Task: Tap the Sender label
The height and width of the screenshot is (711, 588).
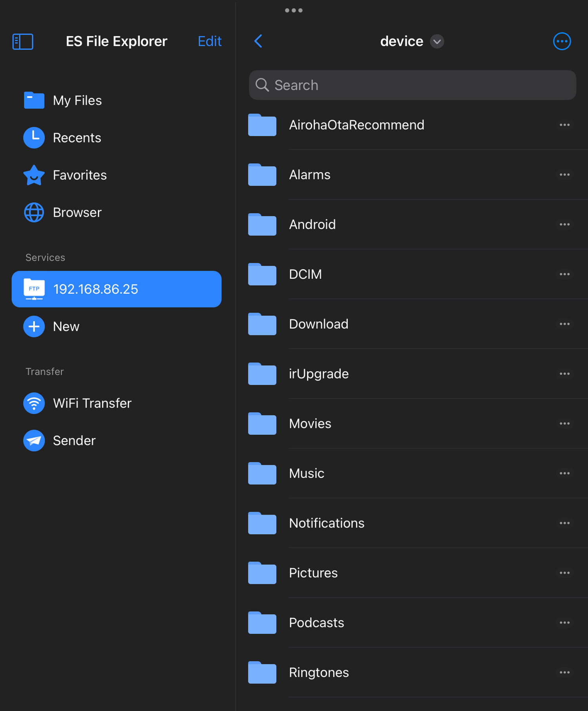Action: 74,441
